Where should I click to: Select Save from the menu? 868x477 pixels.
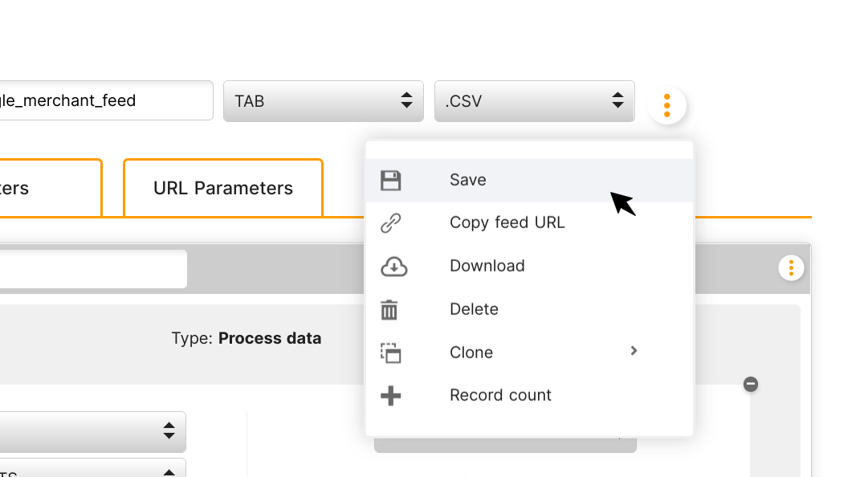pyautogui.click(x=529, y=181)
